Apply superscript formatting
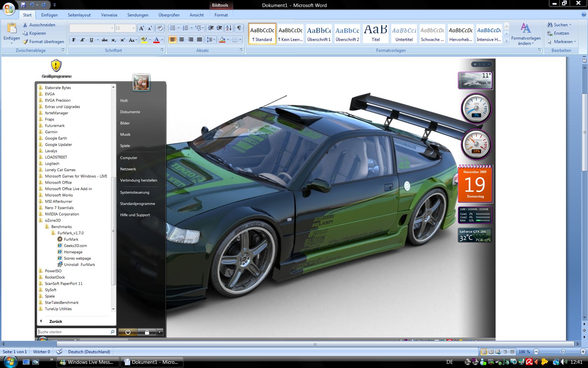 point(122,40)
